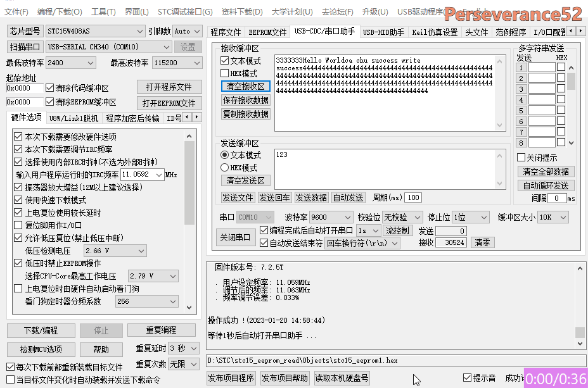Image resolution: width=588 pixels, height=388 pixels.
Task: Click the 周期(ms) input field
Action: [413, 197]
